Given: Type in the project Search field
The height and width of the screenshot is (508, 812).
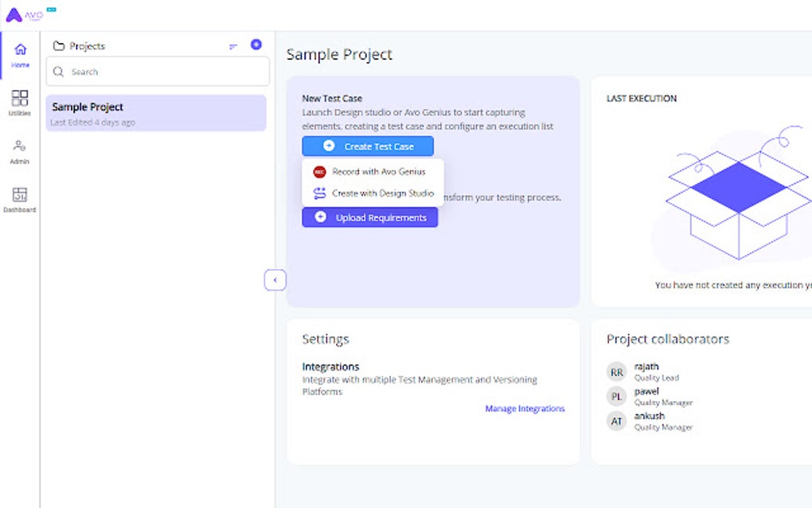Looking at the screenshot, I should (x=165, y=72).
